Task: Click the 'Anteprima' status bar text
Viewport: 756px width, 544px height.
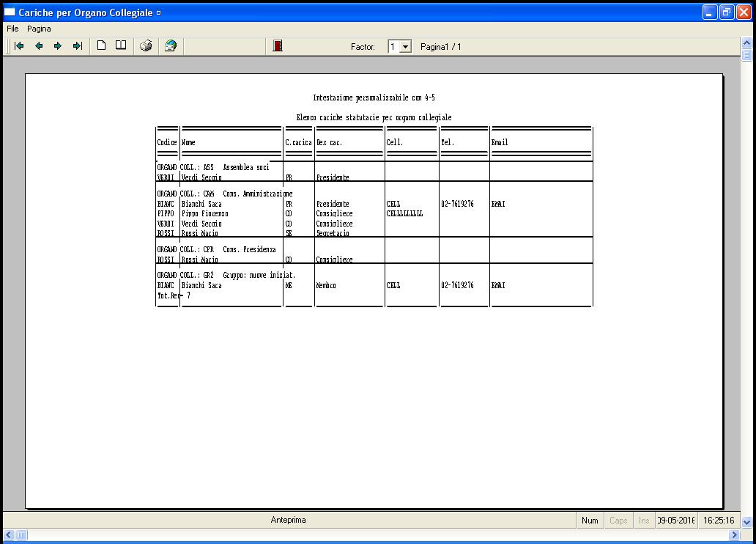Action: click(289, 520)
